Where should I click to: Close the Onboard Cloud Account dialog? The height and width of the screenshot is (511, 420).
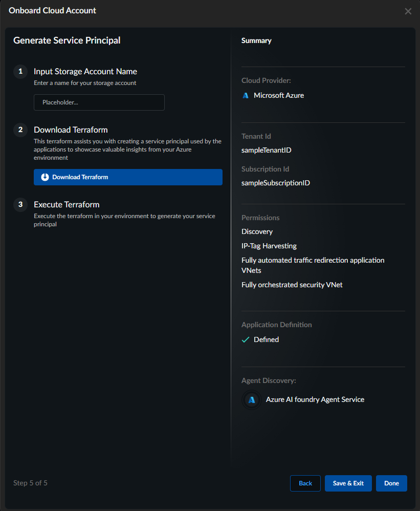(408, 11)
